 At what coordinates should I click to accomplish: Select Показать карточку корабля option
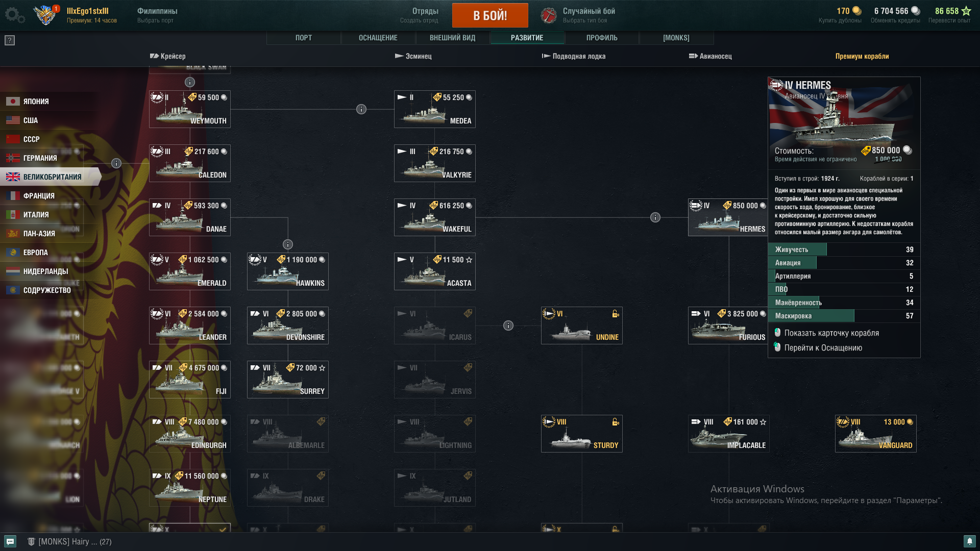[x=831, y=333]
